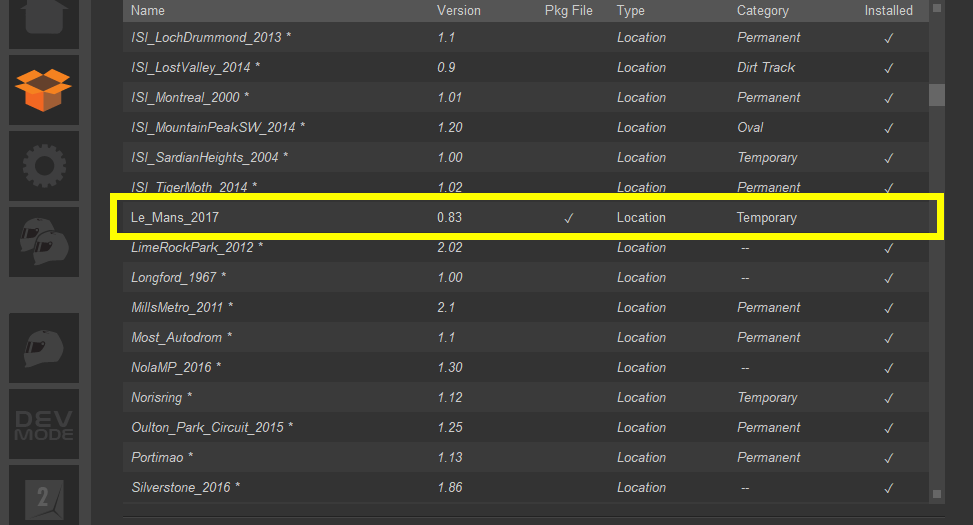Click version 1.86 of Silverstone_2016
The height and width of the screenshot is (525, 973).
coord(449,487)
